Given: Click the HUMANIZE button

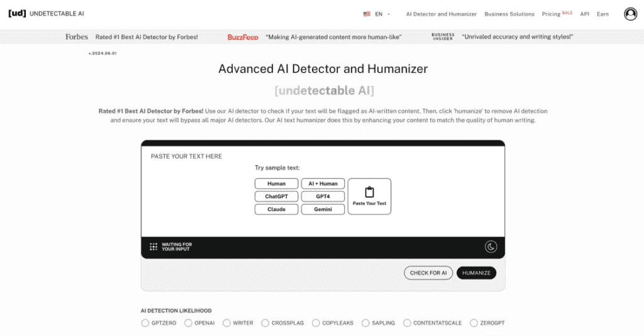Looking at the screenshot, I should [476, 272].
